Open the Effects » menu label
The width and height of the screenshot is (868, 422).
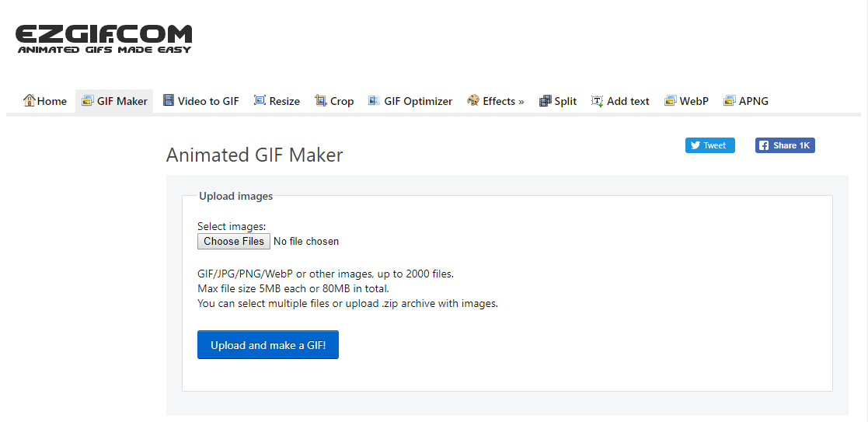coord(504,101)
